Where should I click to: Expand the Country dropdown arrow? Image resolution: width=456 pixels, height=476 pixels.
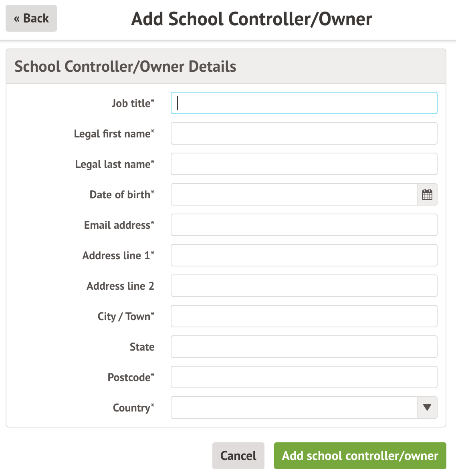pos(427,407)
